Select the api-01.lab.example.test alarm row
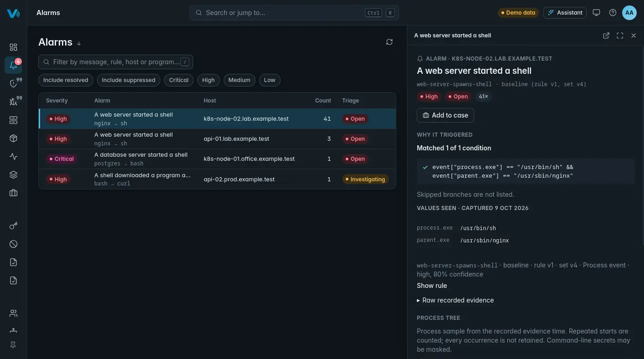The width and height of the screenshot is (644, 359). coord(217,139)
